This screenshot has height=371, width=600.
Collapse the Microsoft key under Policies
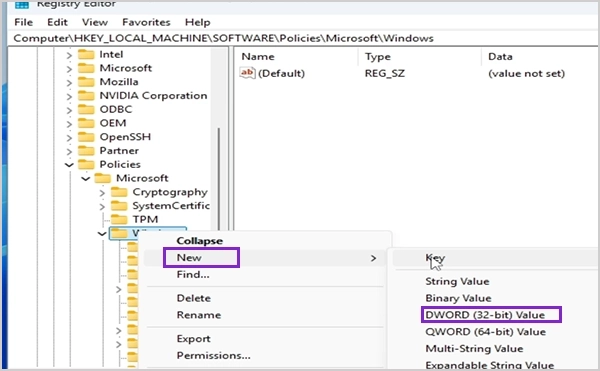click(86, 179)
